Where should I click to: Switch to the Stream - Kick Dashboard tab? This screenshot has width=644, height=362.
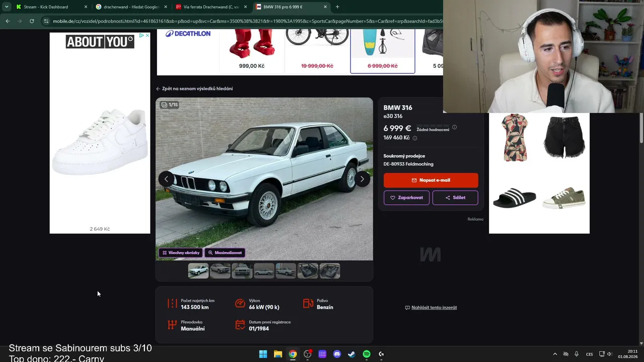[x=51, y=7]
